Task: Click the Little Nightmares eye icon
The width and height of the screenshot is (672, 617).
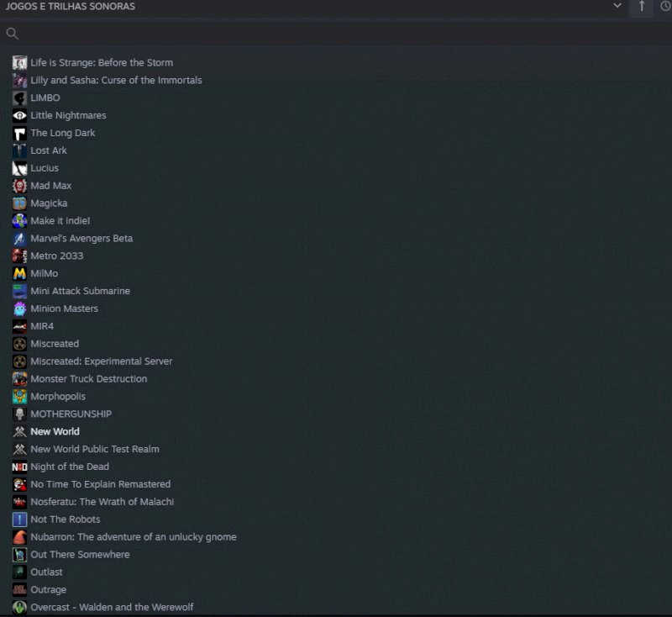Action: point(19,116)
